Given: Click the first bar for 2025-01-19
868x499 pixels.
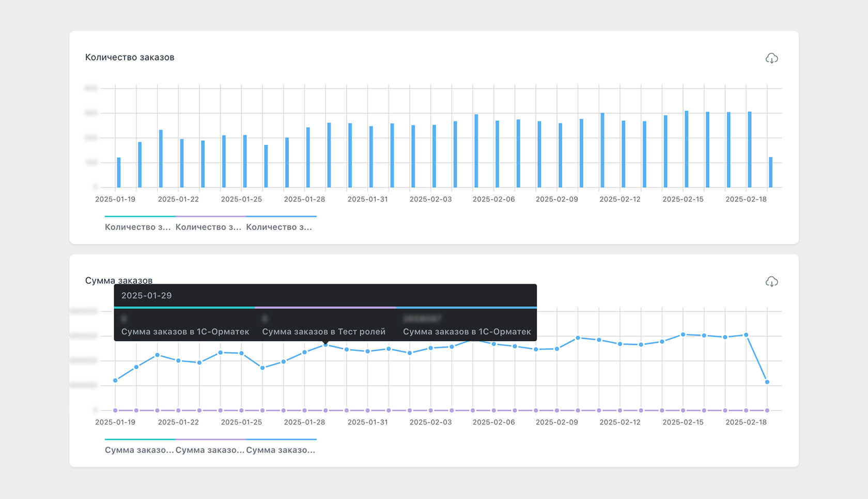Looking at the screenshot, I should (x=119, y=173).
